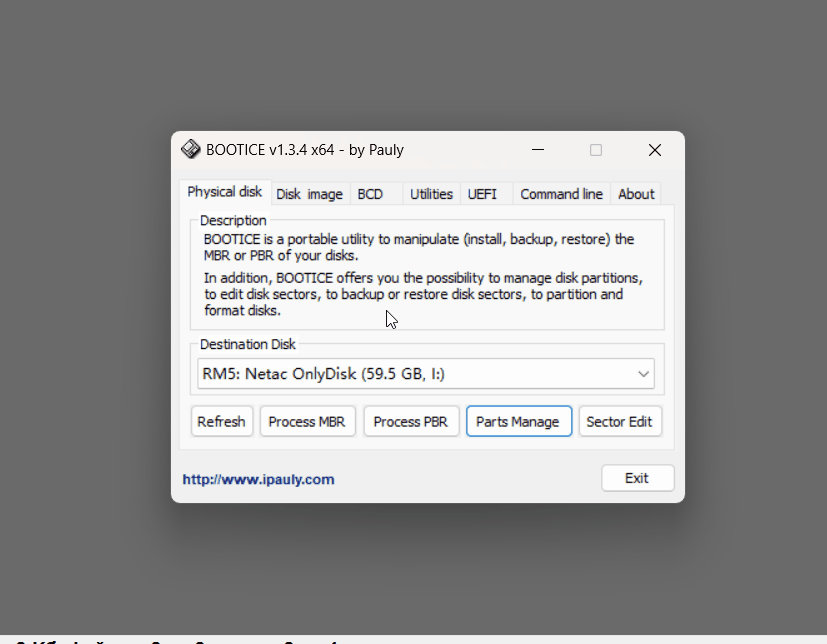
Task: Open Parts Manage
Action: coord(517,421)
